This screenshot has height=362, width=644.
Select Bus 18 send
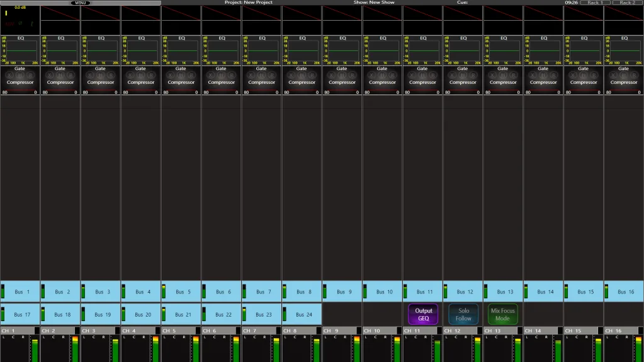coord(60,314)
